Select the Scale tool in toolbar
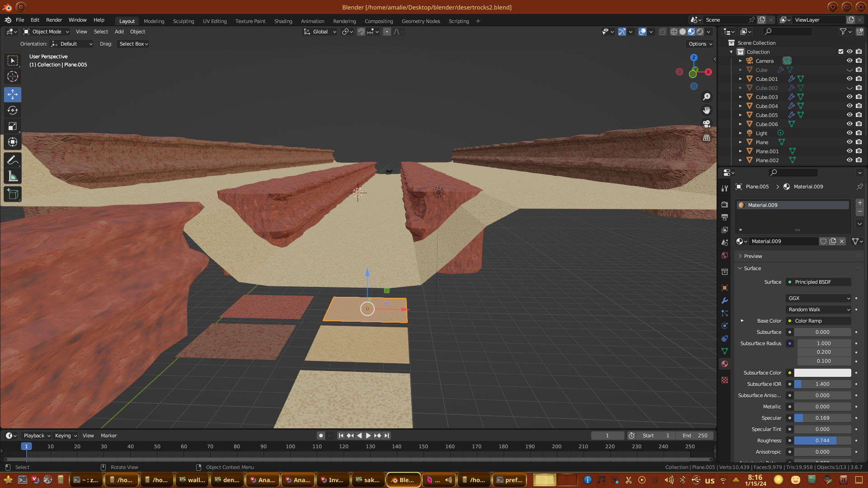The image size is (868, 488). coord(13,127)
